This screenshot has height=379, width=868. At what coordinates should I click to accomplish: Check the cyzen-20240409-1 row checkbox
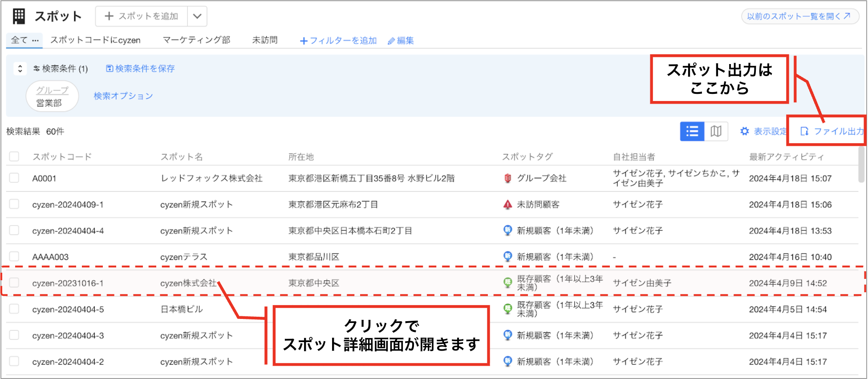pos(14,204)
